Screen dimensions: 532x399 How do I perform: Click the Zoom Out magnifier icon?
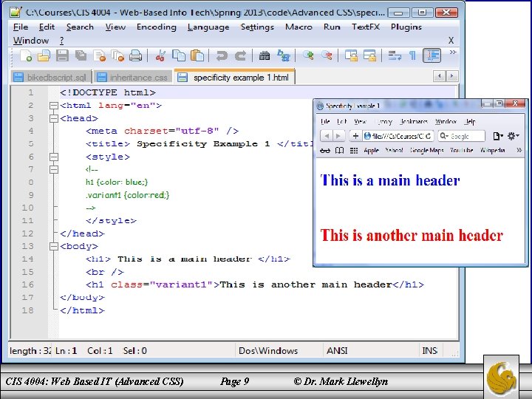327,55
